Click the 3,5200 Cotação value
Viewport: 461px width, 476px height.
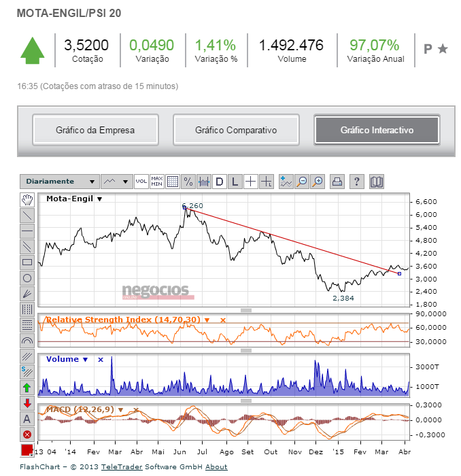(86, 46)
